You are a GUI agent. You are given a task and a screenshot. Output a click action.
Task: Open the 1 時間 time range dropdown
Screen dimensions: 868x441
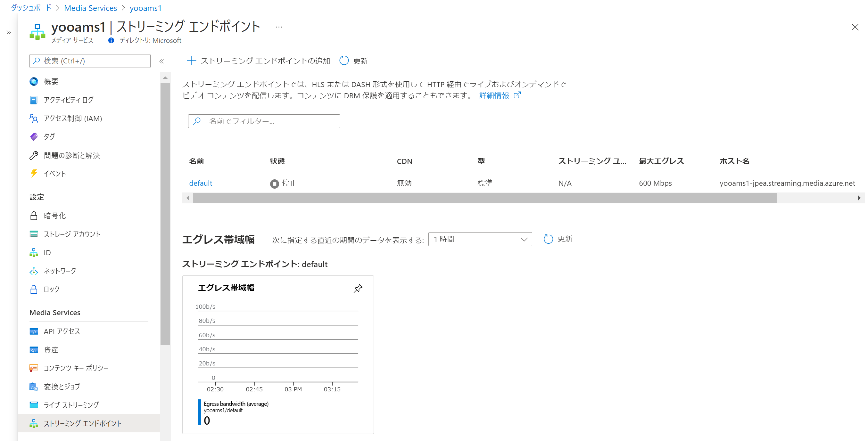coord(479,239)
